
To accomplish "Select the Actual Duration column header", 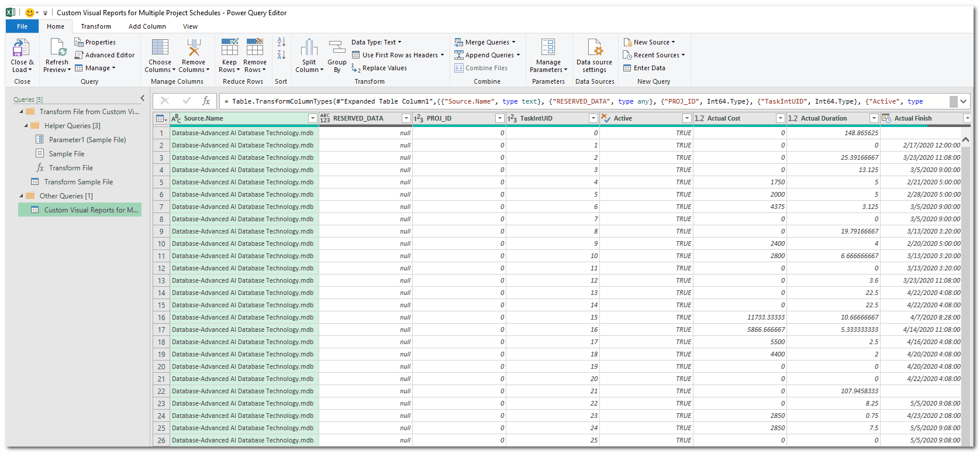I will (x=833, y=118).
